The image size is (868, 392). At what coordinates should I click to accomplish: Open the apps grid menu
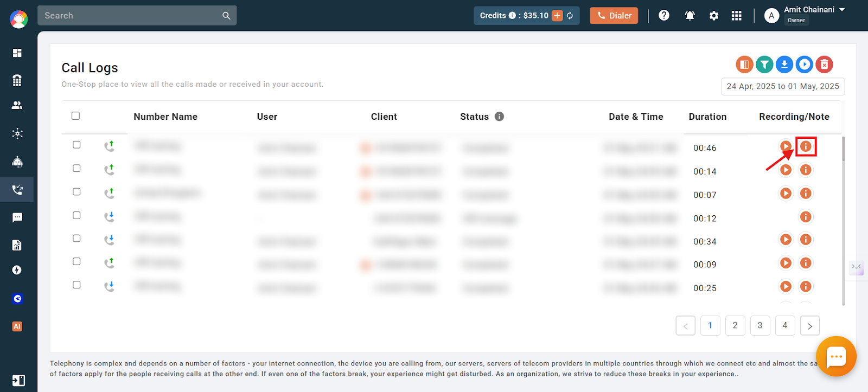pyautogui.click(x=736, y=16)
